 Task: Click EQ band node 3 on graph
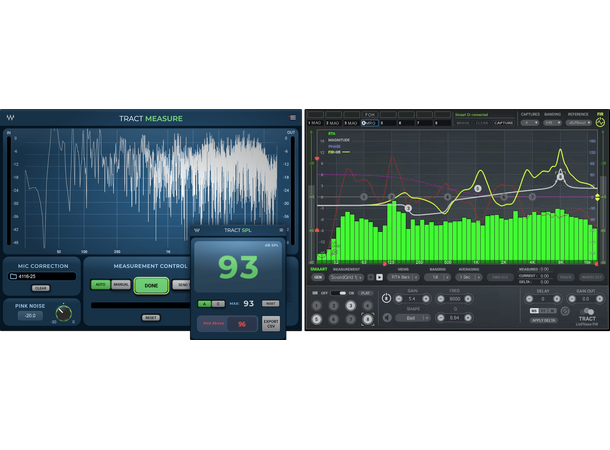point(408,208)
